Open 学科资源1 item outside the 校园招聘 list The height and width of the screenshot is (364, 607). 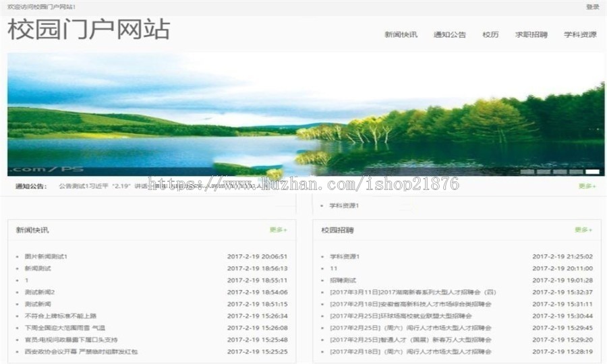[344, 206]
